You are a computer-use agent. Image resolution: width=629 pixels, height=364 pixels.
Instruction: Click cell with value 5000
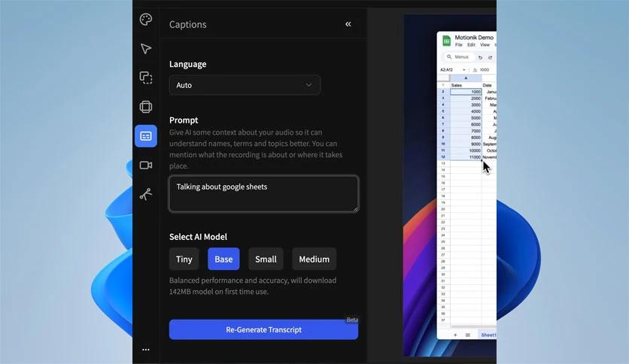(x=466, y=118)
